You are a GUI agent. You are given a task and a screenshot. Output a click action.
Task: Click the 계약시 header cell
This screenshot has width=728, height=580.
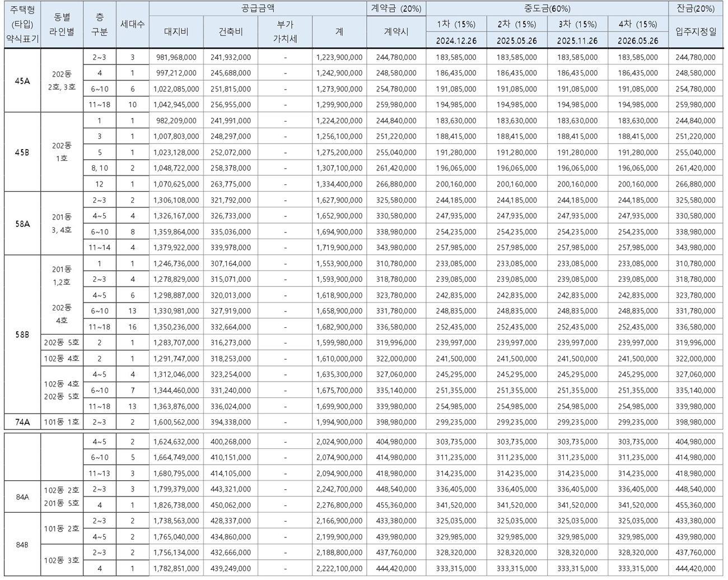396,32
